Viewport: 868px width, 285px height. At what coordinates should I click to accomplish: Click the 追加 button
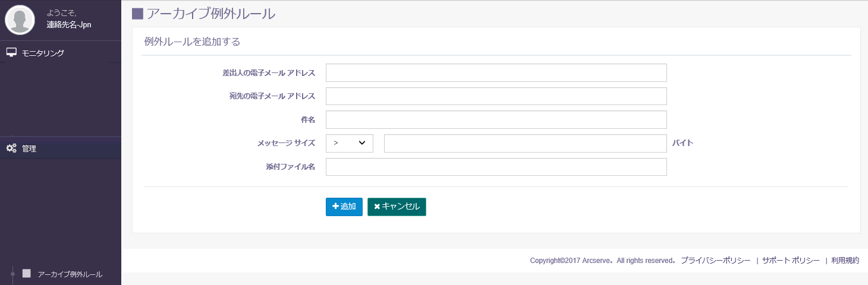(344, 207)
